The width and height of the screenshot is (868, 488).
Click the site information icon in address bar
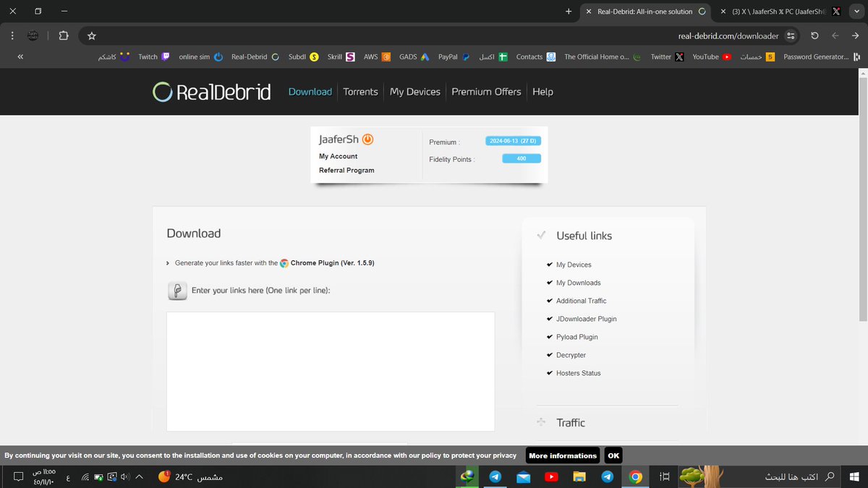pos(791,35)
